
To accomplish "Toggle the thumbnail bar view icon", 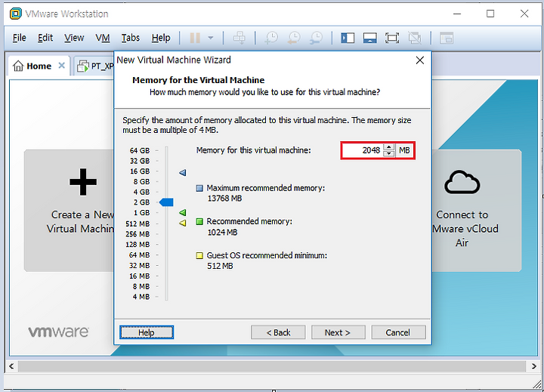I will coord(369,38).
